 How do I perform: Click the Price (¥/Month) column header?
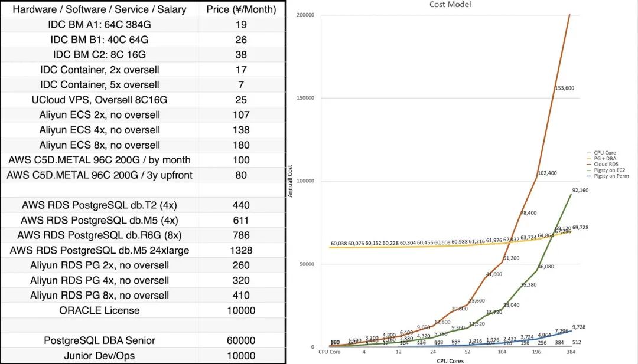pos(241,9)
